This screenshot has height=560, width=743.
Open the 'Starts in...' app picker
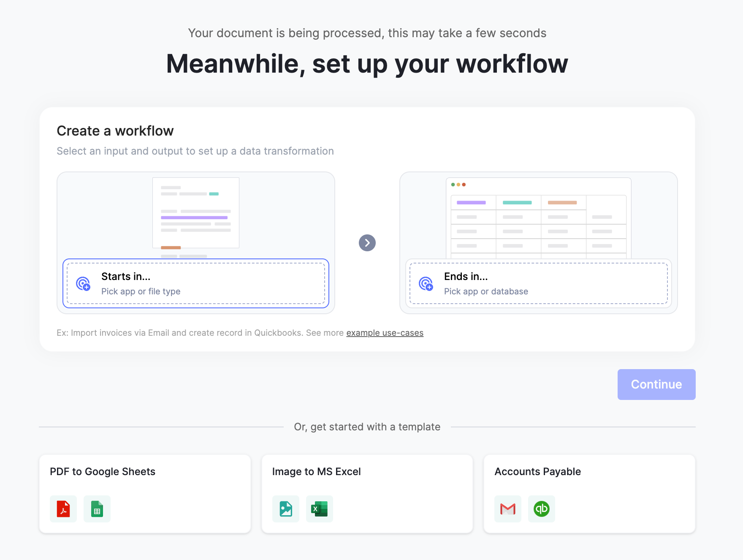(196, 283)
